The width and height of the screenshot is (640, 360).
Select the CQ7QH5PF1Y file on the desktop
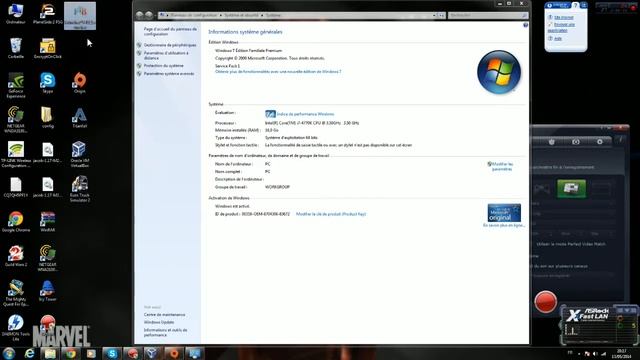16,187
